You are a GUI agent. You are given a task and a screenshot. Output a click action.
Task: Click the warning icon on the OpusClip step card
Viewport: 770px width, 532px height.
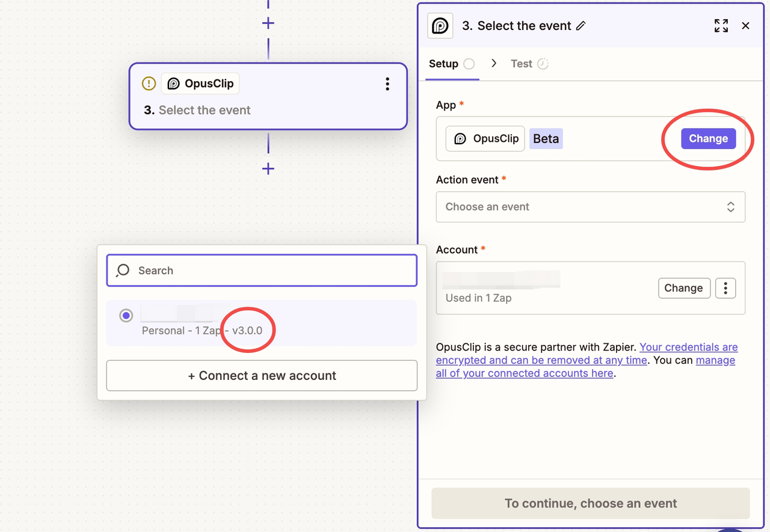149,84
